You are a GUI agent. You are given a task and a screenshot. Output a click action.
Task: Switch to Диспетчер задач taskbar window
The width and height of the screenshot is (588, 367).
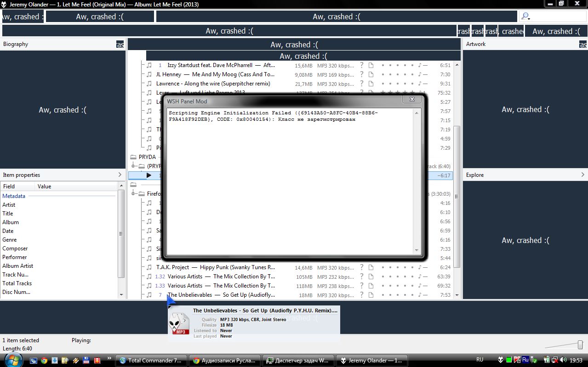[298, 361]
